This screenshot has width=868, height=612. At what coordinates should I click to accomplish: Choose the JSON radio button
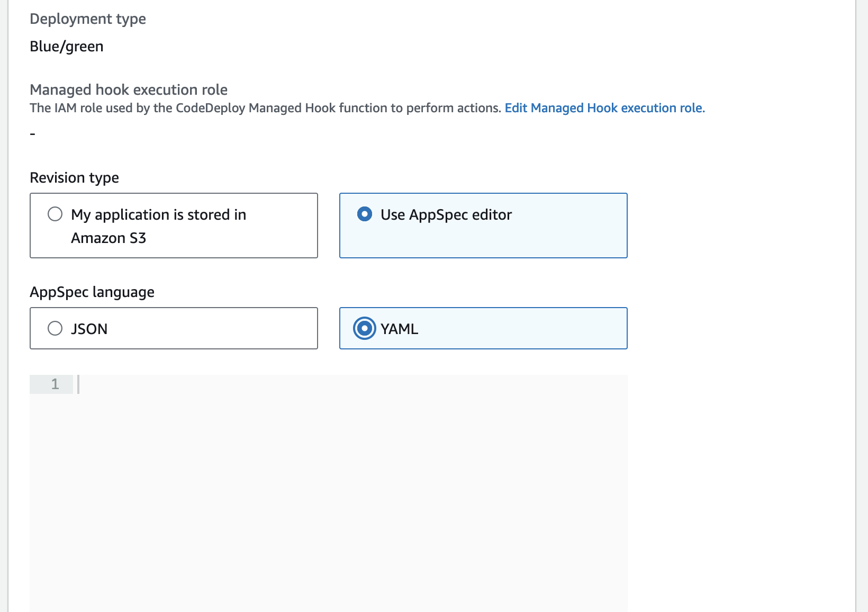55,329
